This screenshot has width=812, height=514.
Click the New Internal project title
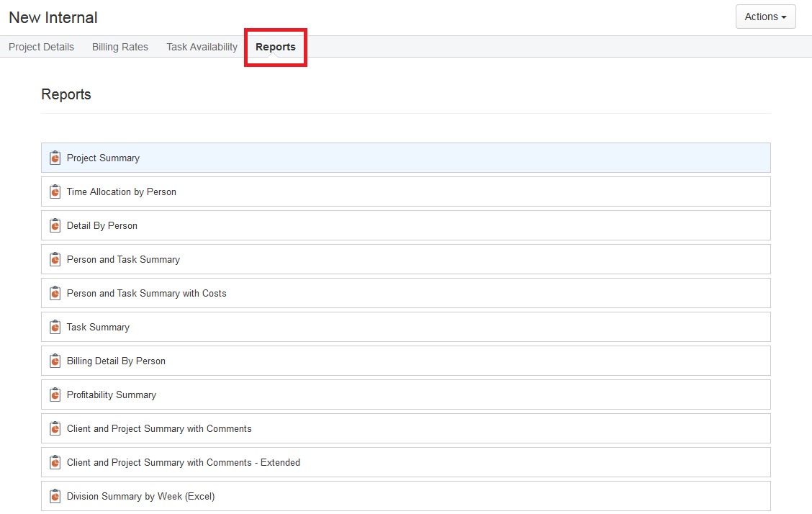[x=53, y=17]
